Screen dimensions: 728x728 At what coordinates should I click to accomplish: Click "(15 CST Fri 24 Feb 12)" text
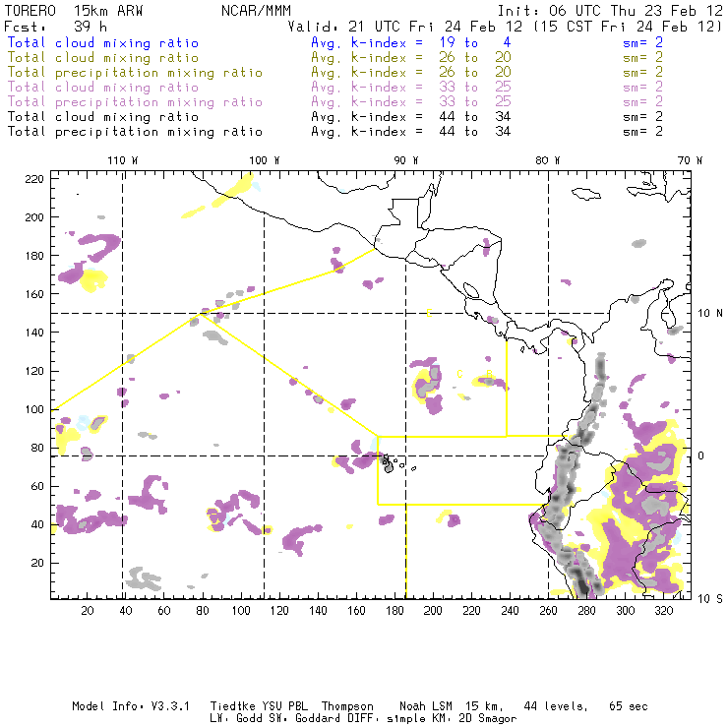[629, 27]
